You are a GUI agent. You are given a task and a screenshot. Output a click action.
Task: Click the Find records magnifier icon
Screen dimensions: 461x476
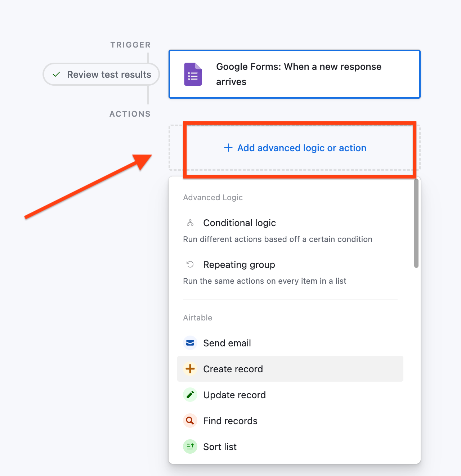tap(190, 421)
